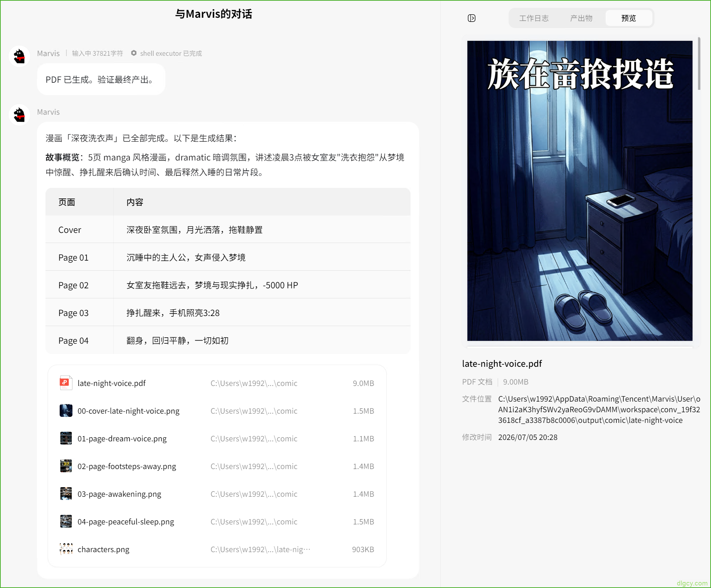
Task: Select the 预览 tab
Action: (629, 18)
